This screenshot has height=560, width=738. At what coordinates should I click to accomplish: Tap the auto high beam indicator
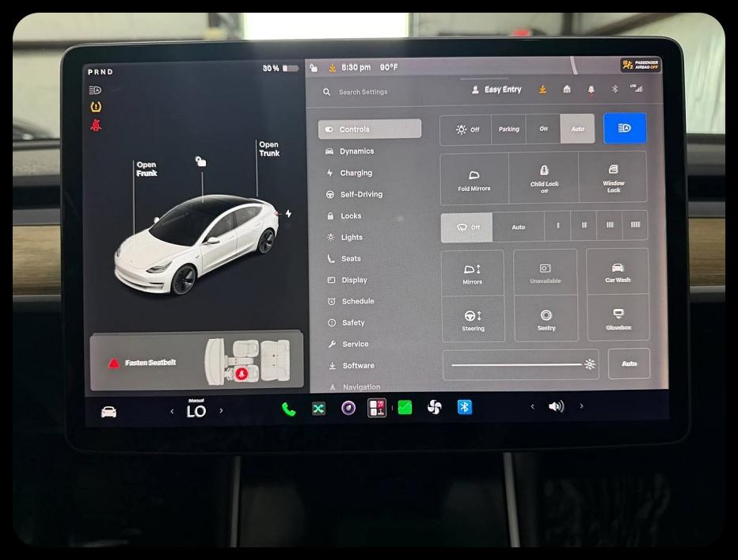pos(95,90)
